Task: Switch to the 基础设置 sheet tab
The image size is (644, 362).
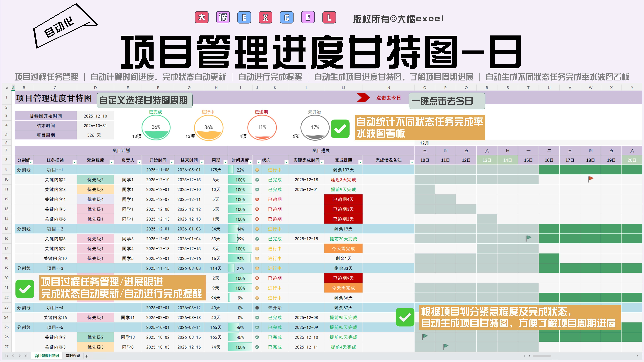Action: coord(73,356)
